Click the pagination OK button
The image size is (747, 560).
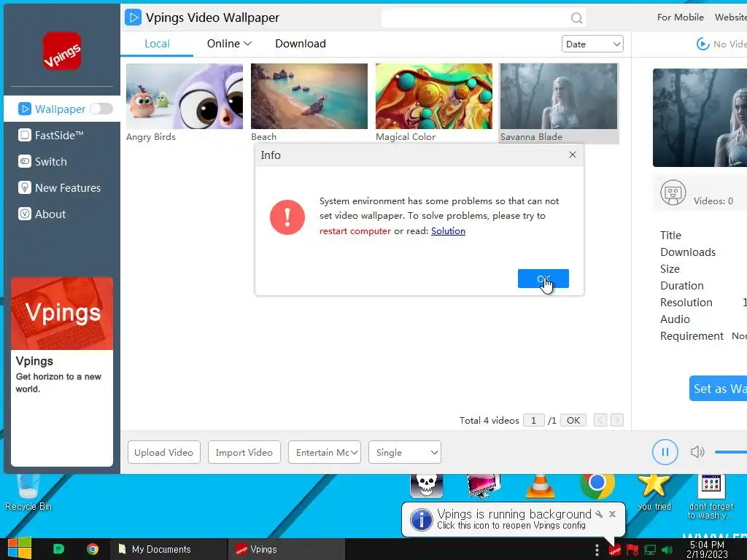click(573, 421)
